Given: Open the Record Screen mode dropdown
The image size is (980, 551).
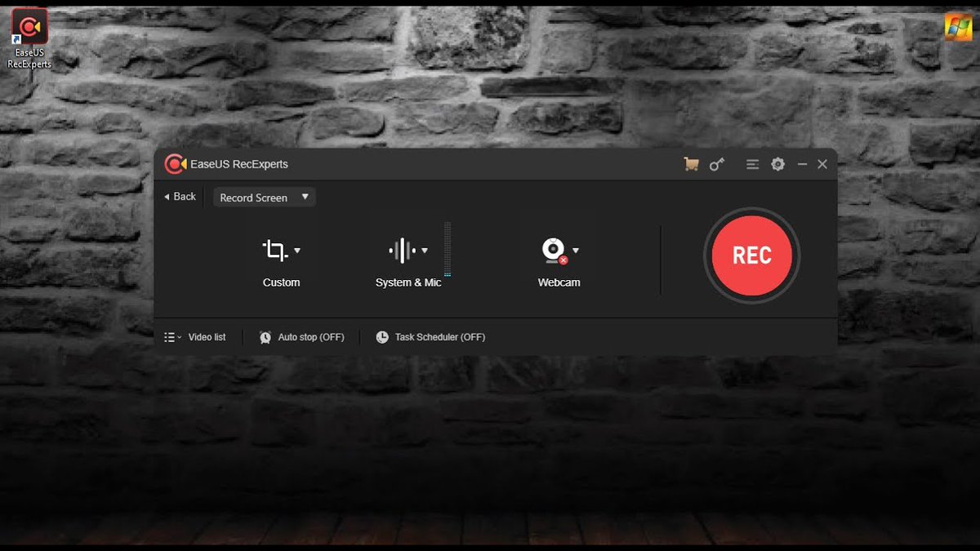Looking at the screenshot, I should 265,198.
